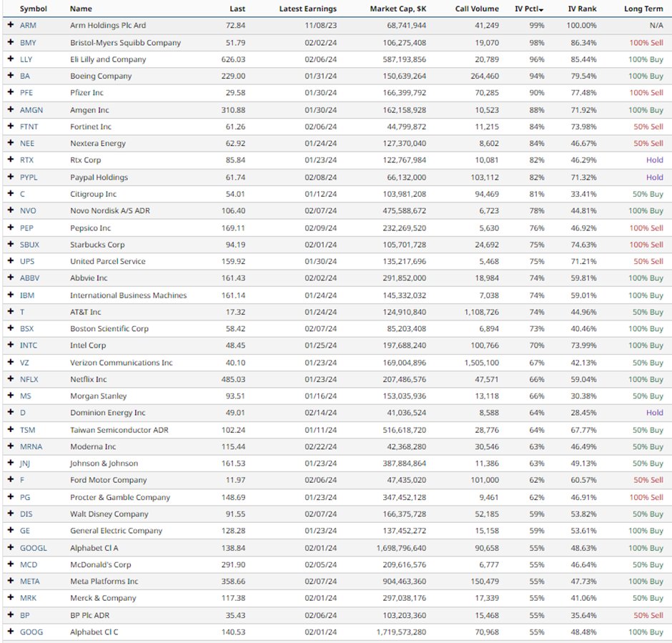Select Verizon call volume 1,505,100 cell
Viewport: 672px width, 643px height.
coord(482,362)
